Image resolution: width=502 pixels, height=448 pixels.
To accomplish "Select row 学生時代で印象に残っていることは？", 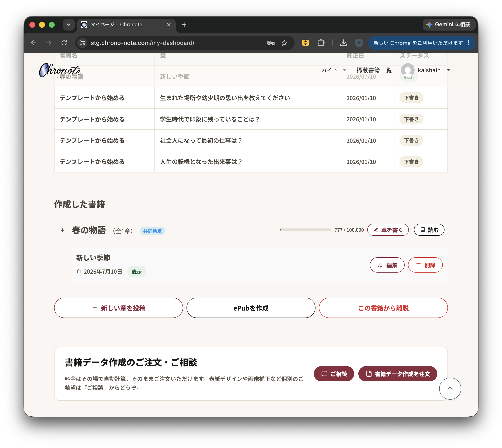I will point(251,119).
